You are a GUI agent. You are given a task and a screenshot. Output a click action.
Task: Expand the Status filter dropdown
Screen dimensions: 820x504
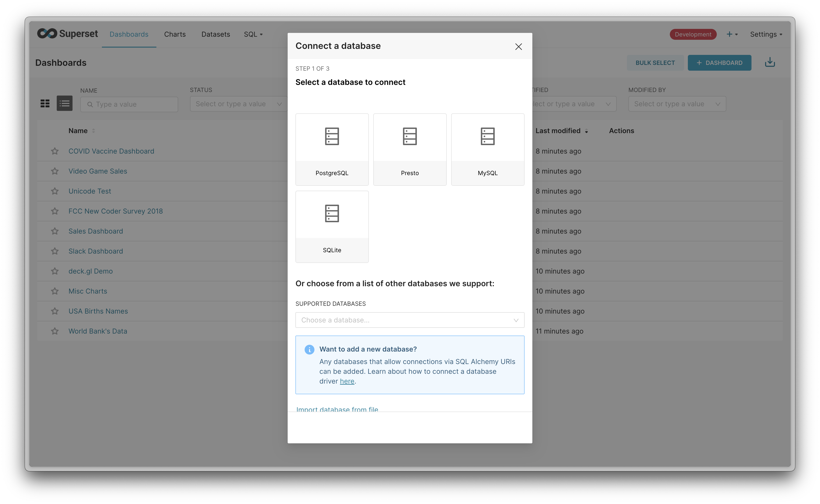(238, 104)
